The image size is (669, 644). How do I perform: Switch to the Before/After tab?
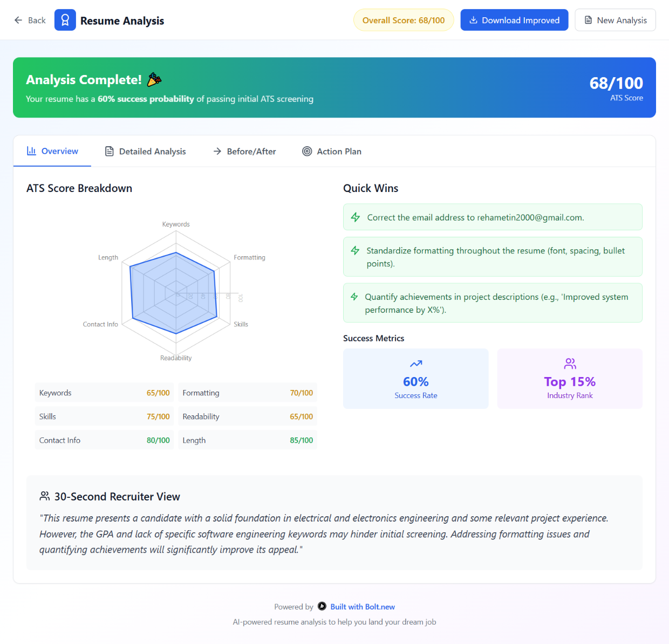244,151
